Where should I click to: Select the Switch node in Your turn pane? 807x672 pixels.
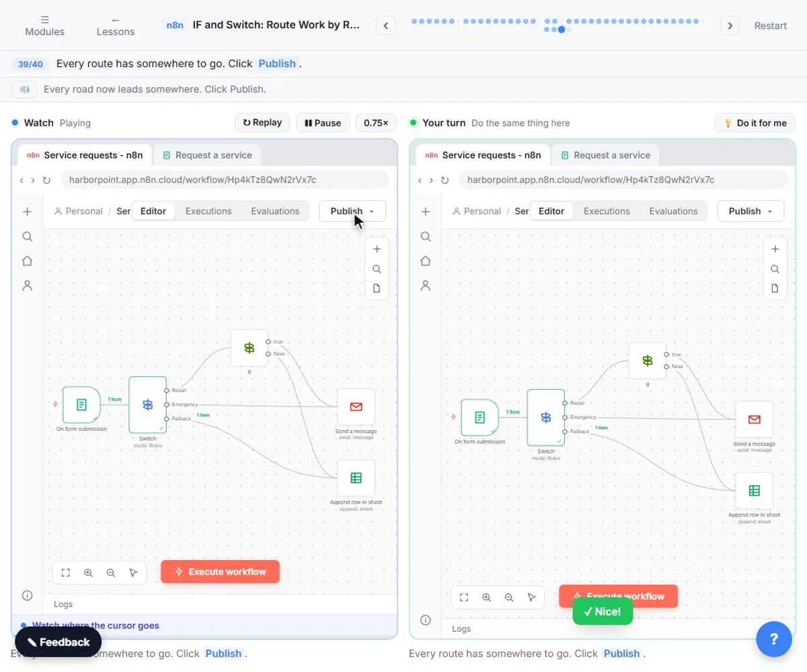coord(545,417)
